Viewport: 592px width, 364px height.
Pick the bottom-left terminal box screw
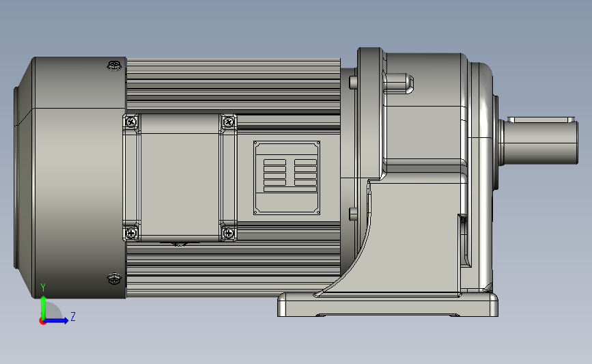[x=131, y=233]
